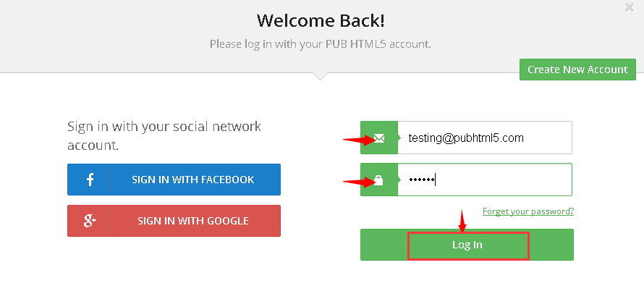The height and width of the screenshot is (299, 644).
Task: Click the header's downward triangle notch
Action: (321, 77)
